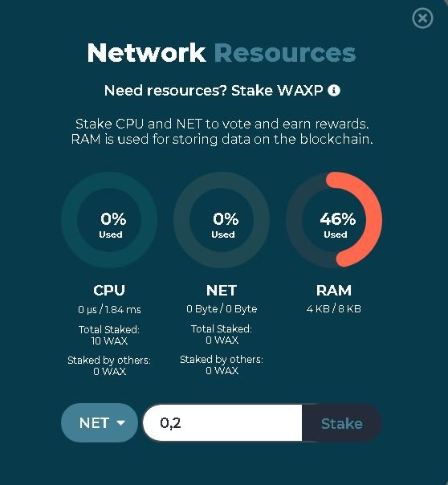Click the 4 KB / 8 KB RAM text

(334, 308)
